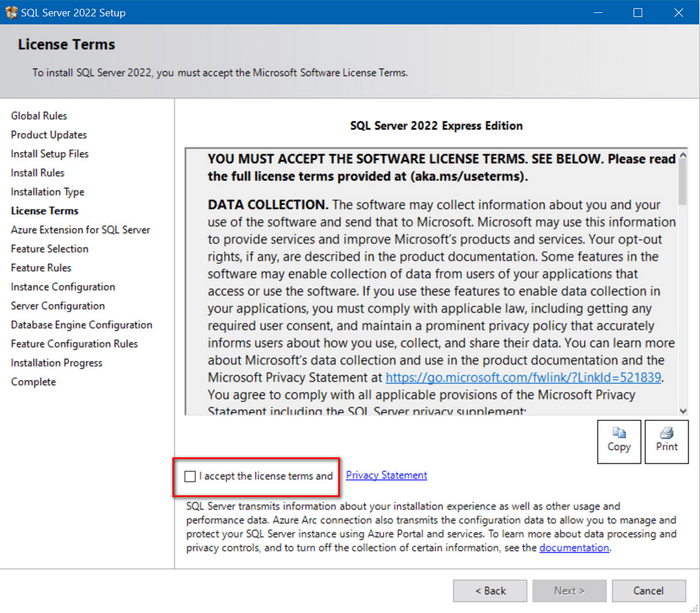Select Global Rules in the setup steps
This screenshot has width=700, height=613.
tap(39, 116)
